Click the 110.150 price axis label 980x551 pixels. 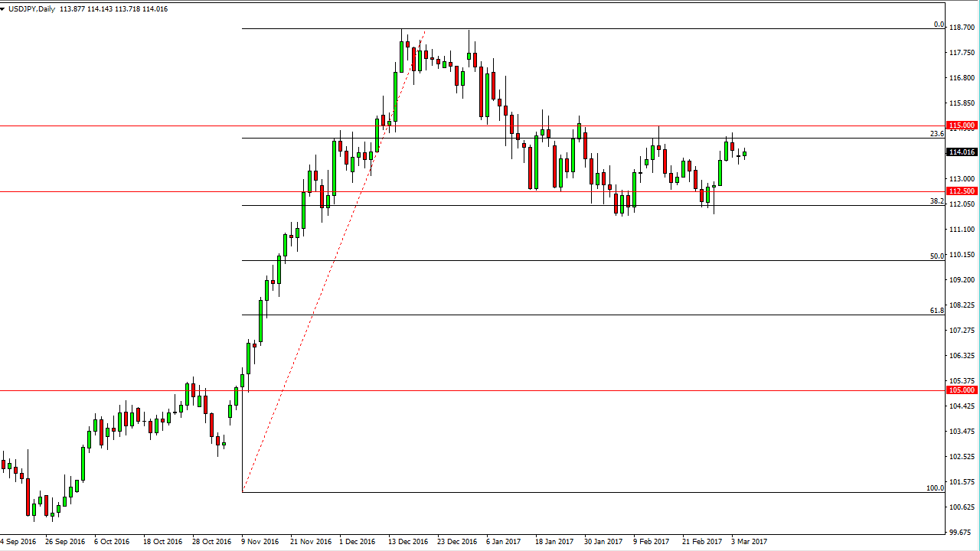coord(961,255)
